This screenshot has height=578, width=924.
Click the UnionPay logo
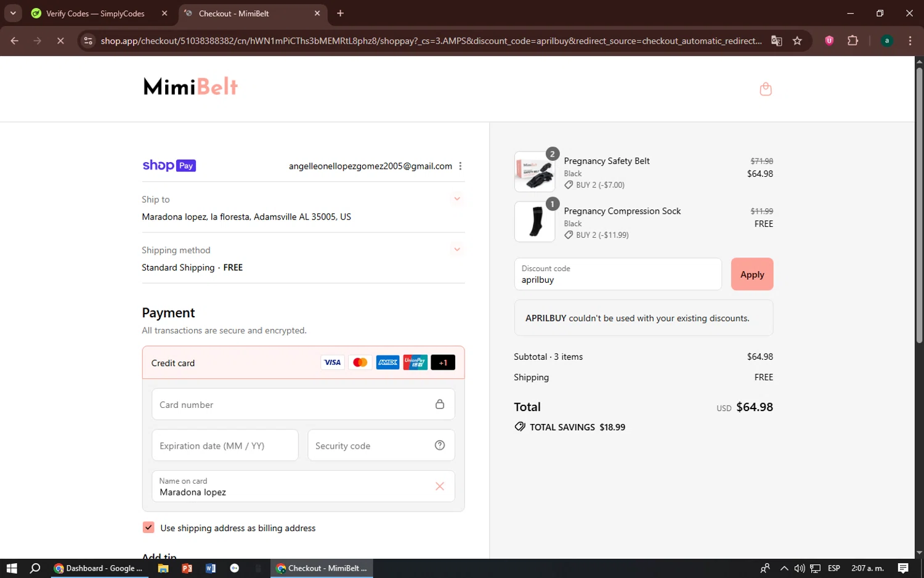415,362
